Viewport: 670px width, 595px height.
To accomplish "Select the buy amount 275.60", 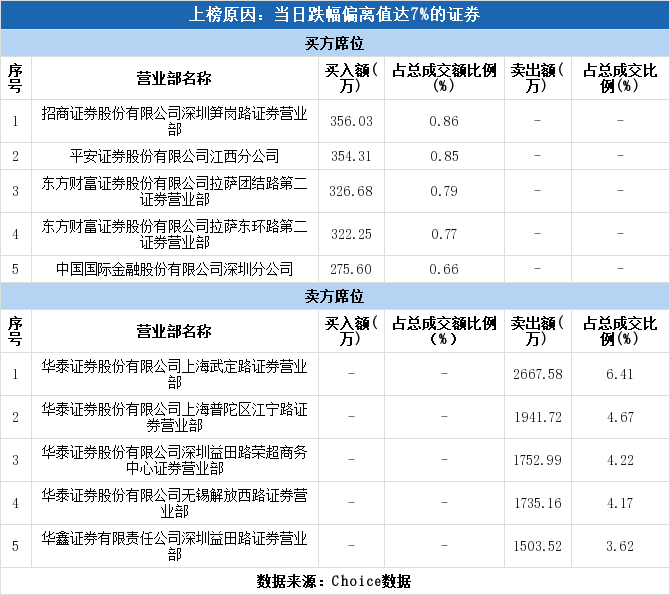I will pyautogui.click(x=351, y=269).
